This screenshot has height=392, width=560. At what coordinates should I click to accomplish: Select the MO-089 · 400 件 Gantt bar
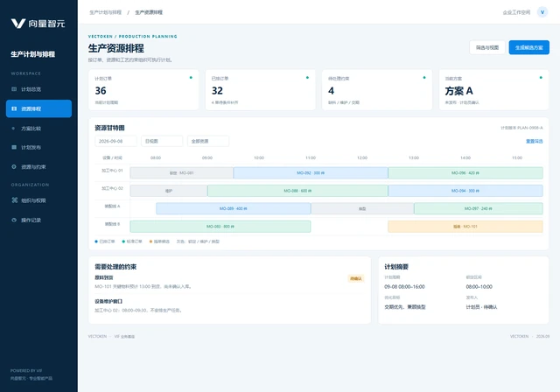coord(234,208)
